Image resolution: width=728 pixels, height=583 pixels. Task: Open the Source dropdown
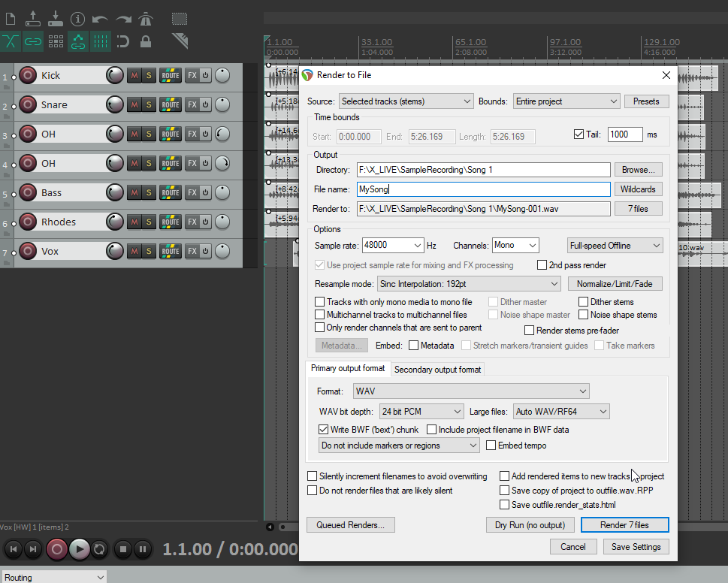pyautogui.click(x=406, y=101)
